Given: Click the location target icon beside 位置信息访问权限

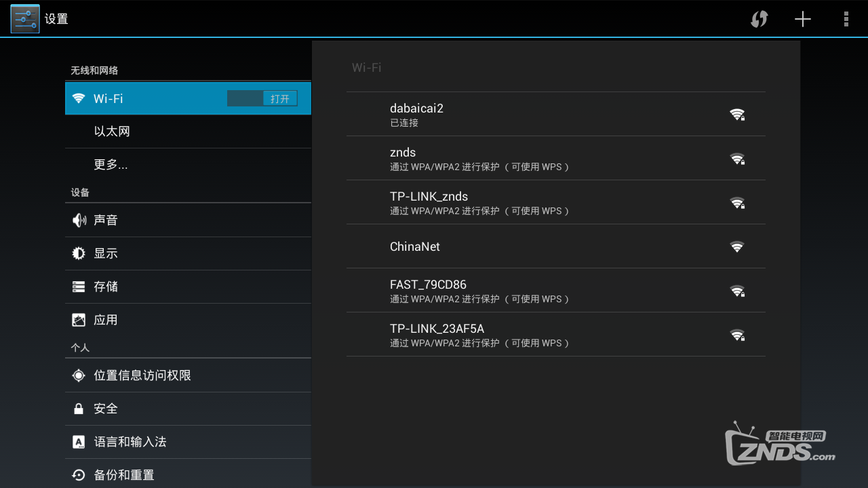Looking at the screenshot, I should click(79, 375).
